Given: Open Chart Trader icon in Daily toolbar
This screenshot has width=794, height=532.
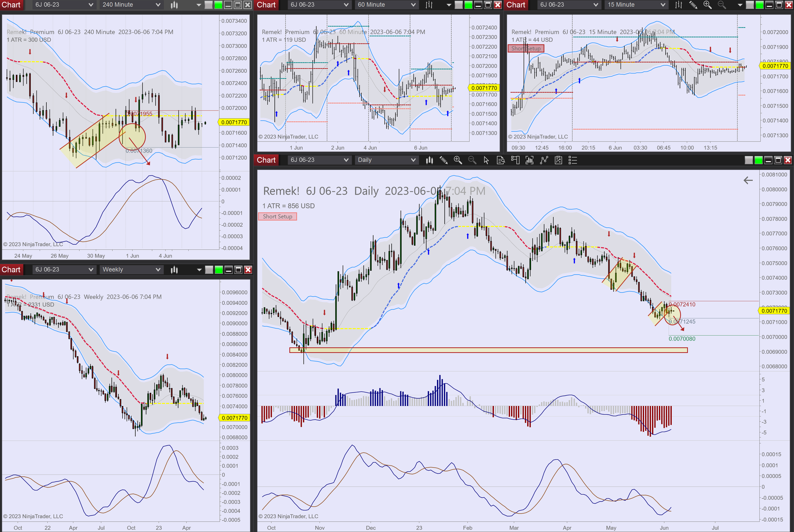Looking at the screenshot, I should (x=515, y=160).
